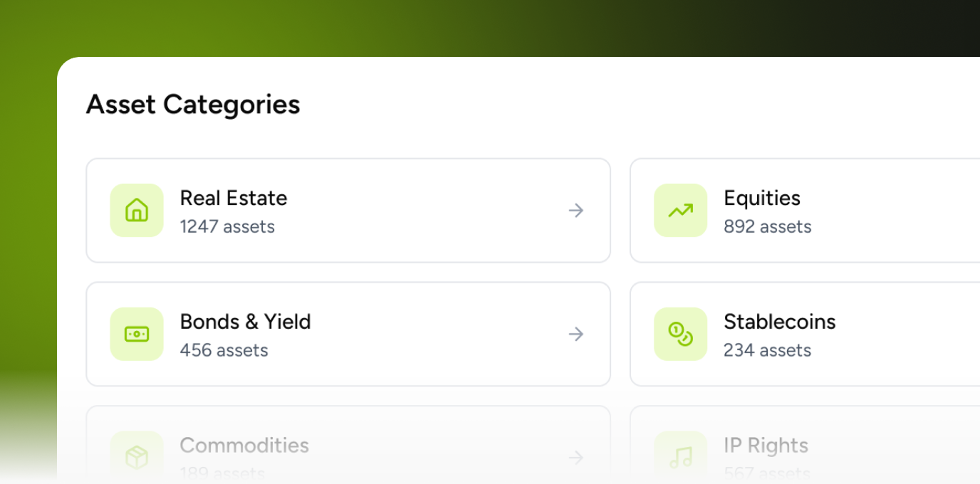Open Bonds & Yield via its arrow
The image size is (980, 484).
(x=576, y=334)
